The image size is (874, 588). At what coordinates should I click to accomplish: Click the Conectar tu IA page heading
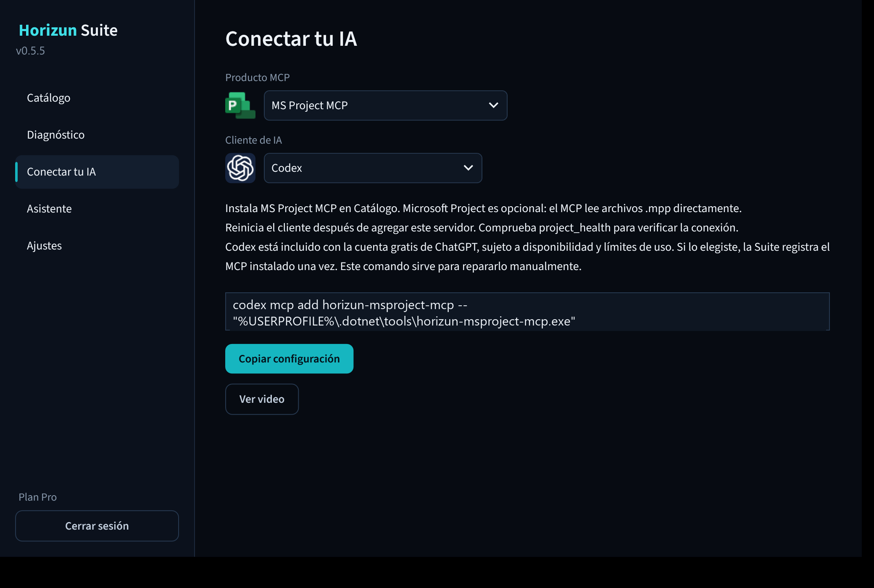coord(291,39)
